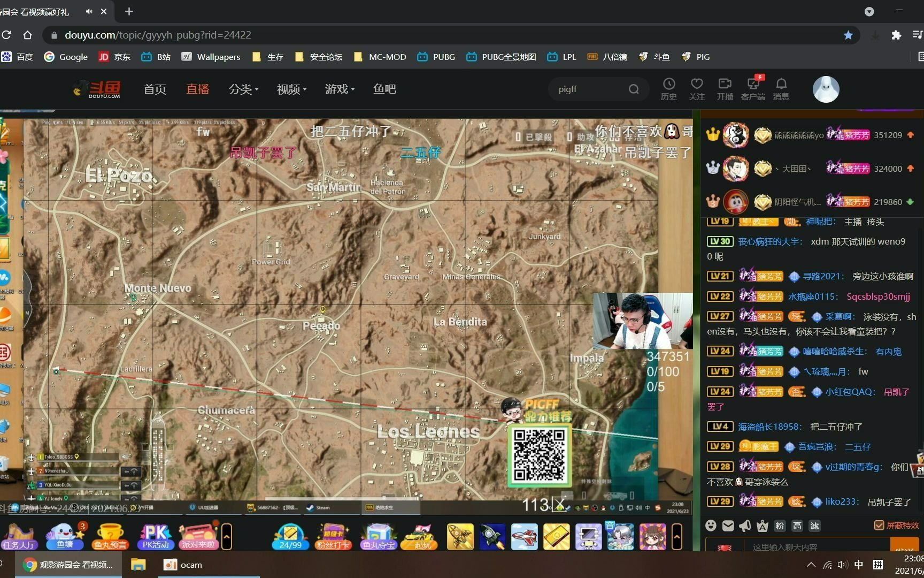Click the Douyu logo

tap(97, 89)
